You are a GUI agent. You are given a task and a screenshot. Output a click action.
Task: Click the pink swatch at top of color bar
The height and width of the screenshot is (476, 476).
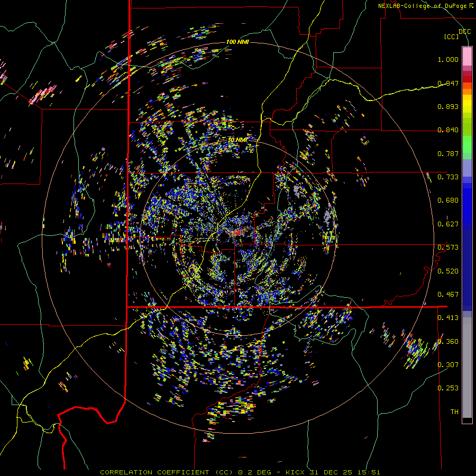point(467,56)
